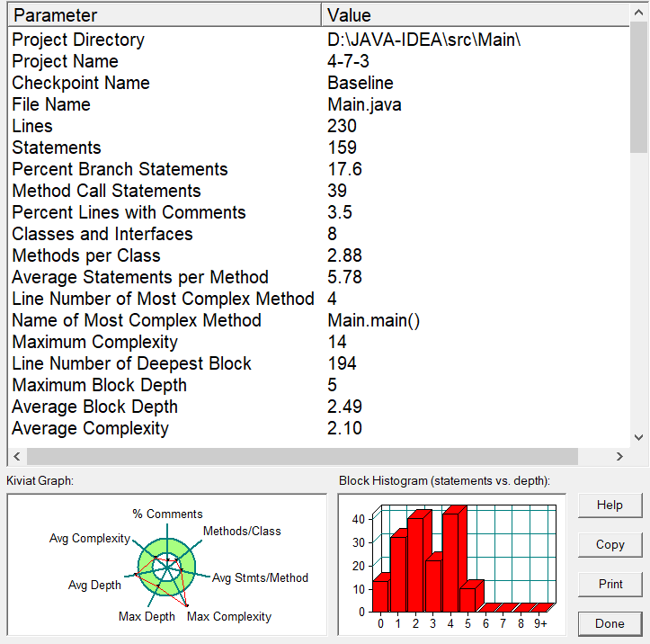This screenshot has width=650, height=644.
Task: Click the vertical scrollbar down arrow
Action: pyautogui.click(x=639, y=437)
